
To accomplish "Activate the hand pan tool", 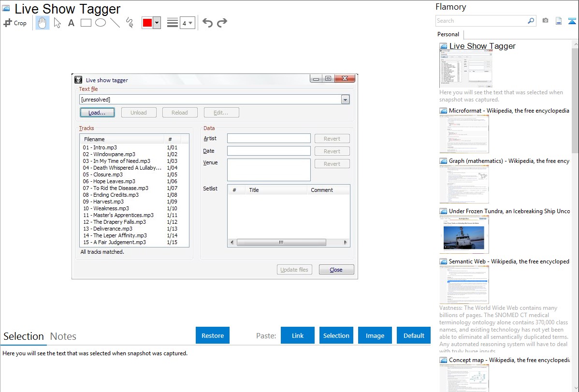I will [x=43, y=23].
